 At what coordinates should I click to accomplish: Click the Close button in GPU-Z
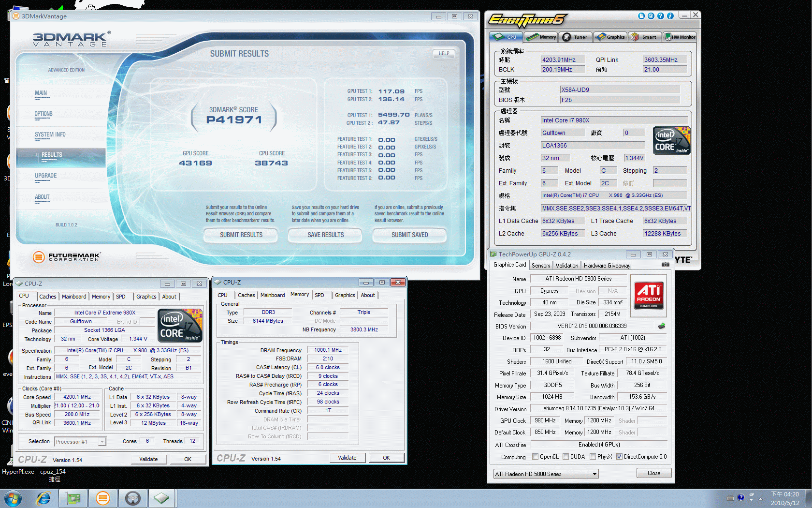coord(654,473)
